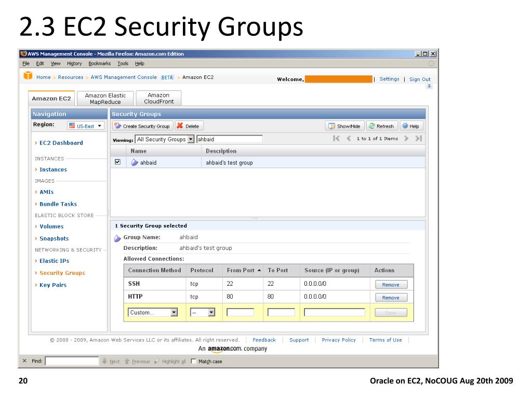Open the protocol dropdown in new rule row
Screen dimensions: 532x399
[x=203, y=312]
